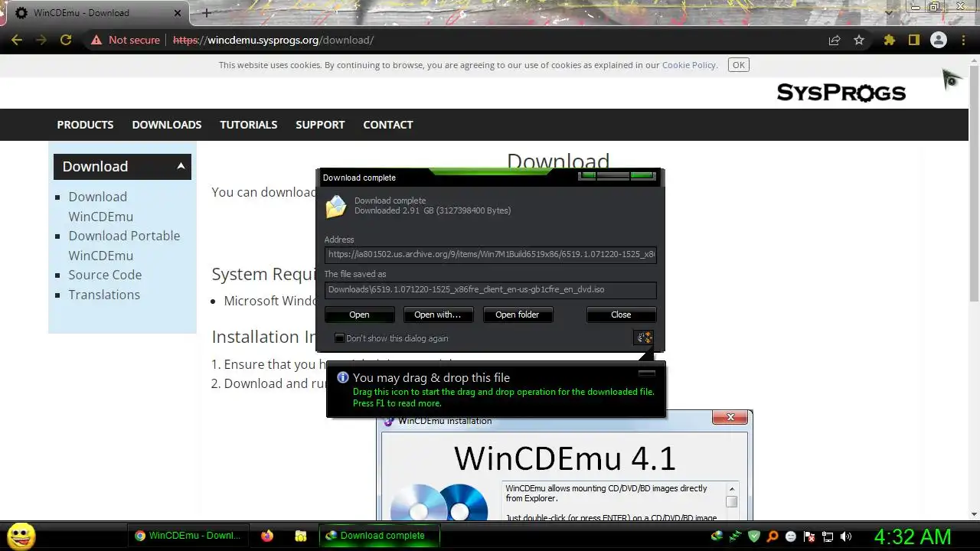Screen dimensions: 980x551
Task: Open the tab search dropdown arrow
Action: [888, 13]
